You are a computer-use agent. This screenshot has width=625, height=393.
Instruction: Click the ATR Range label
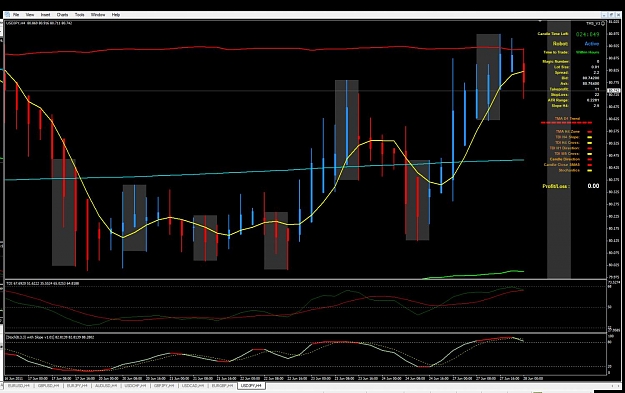558,100
